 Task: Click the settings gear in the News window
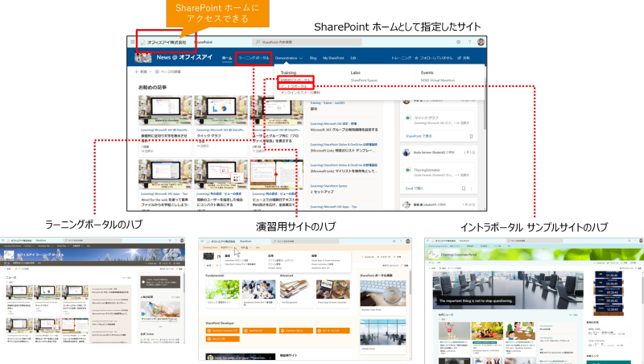(x=458, y=42)
